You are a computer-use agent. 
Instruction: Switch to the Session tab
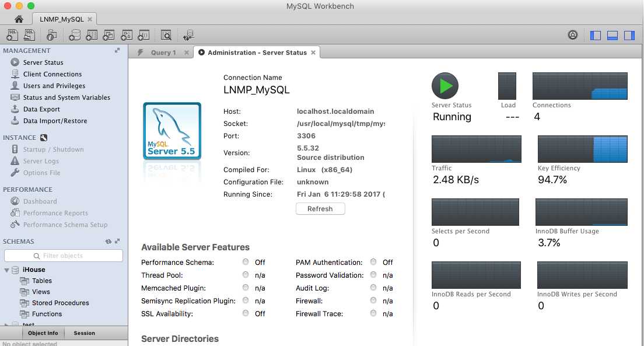[84, 333]
